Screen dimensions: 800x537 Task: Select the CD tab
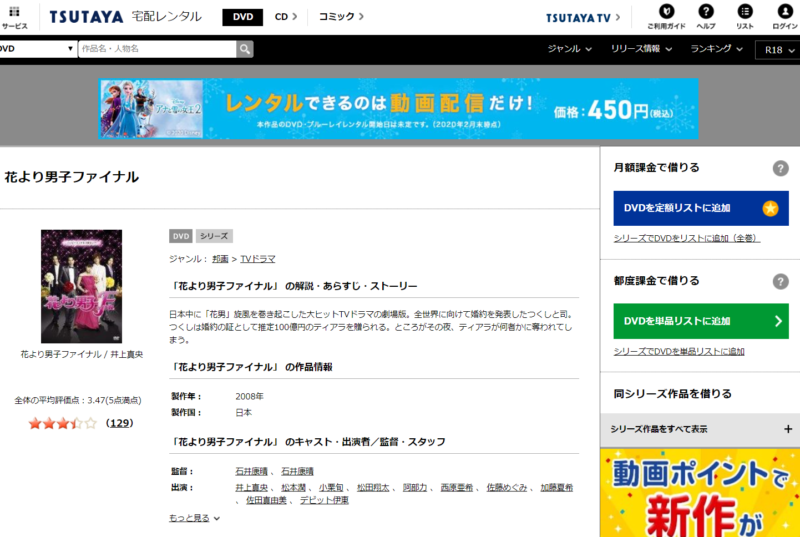(286, 17)
